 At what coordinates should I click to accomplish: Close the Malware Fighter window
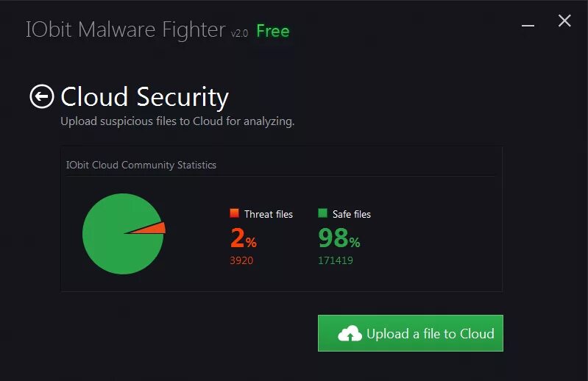coord(564,21)
